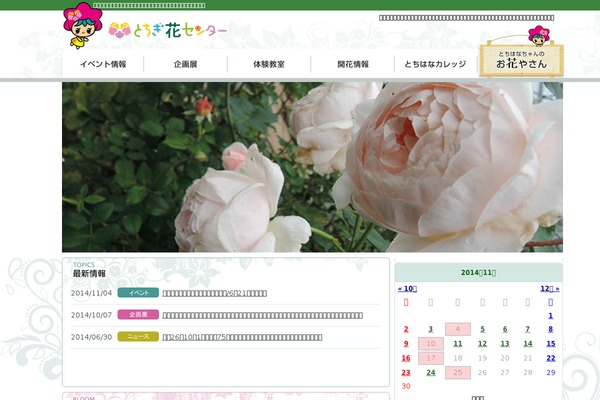600x400 pixels.
Task: Select calendar date 2
Action: [406, 329]
